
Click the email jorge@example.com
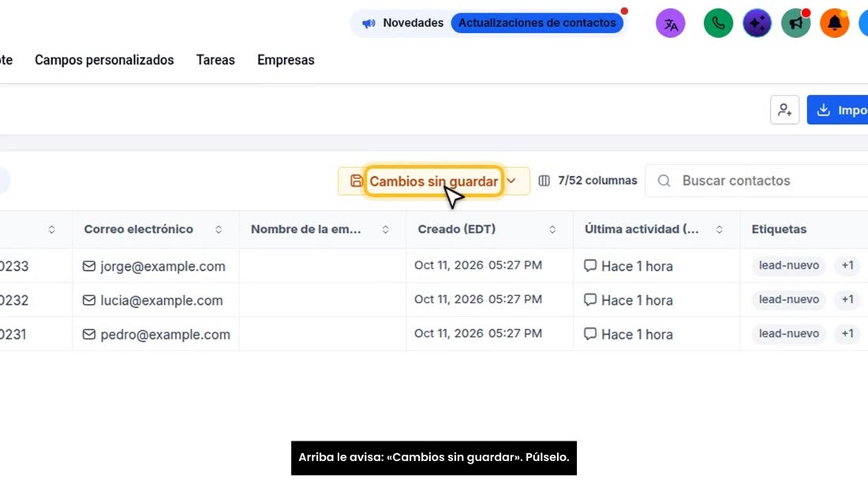coord(163,266)
